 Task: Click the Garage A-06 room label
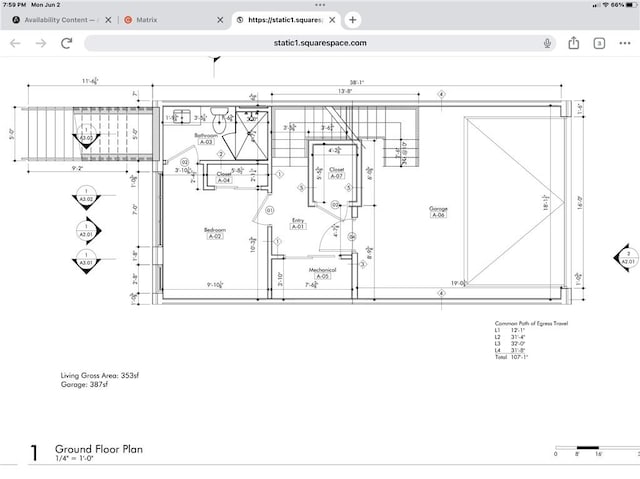point(438,211)
